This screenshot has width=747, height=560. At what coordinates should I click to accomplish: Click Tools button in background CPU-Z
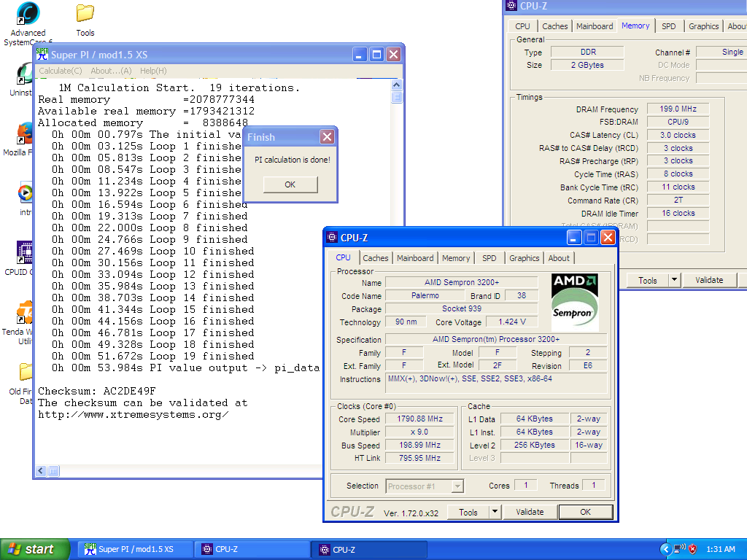point(648,281)
